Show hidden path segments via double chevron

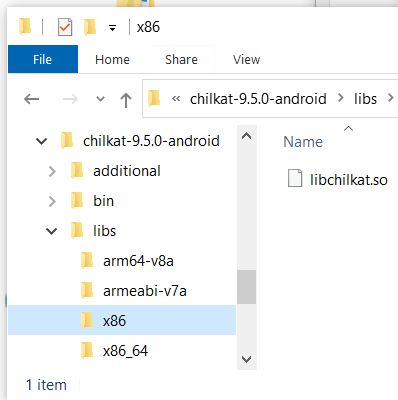click(x=176, y=99)
